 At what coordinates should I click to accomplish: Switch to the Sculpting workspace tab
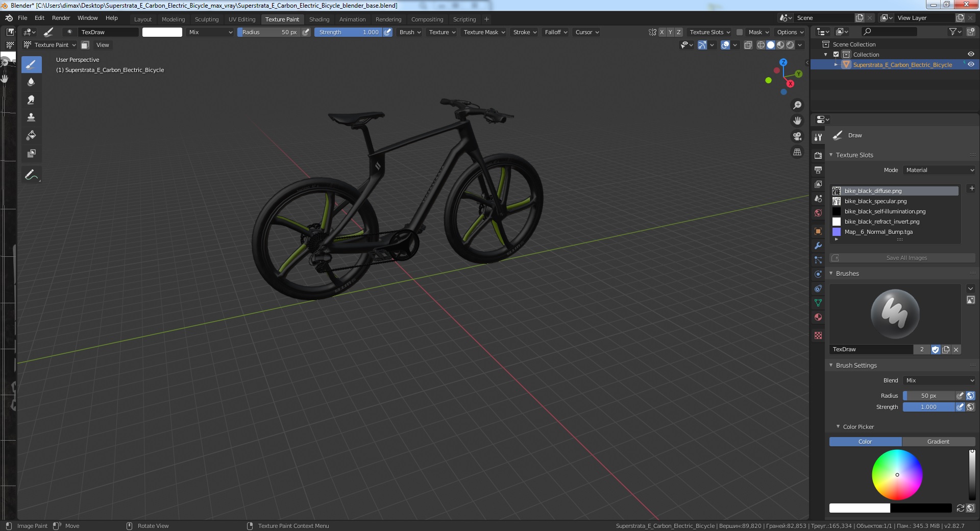point(207,19)
